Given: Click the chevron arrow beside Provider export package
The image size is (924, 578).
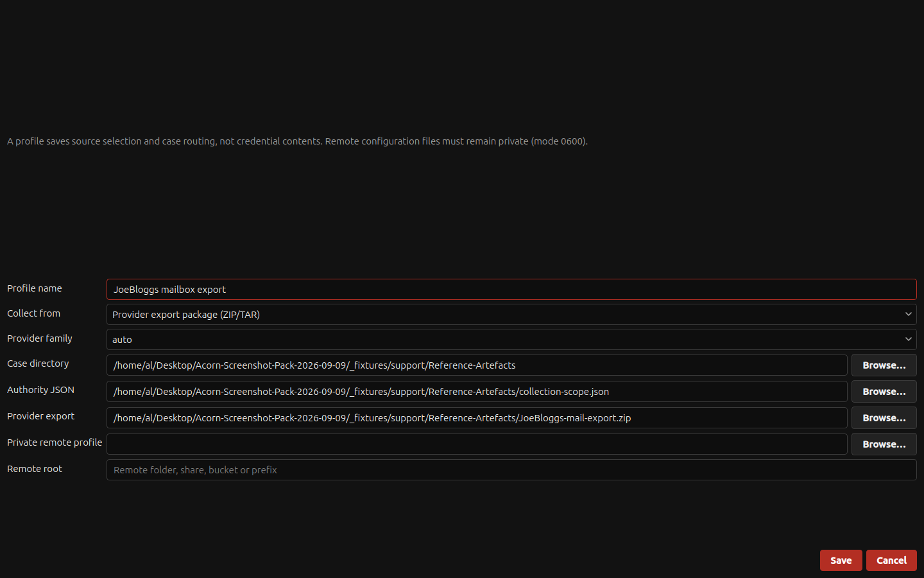Looking at the screenshot, I should (x=908, y=315).
